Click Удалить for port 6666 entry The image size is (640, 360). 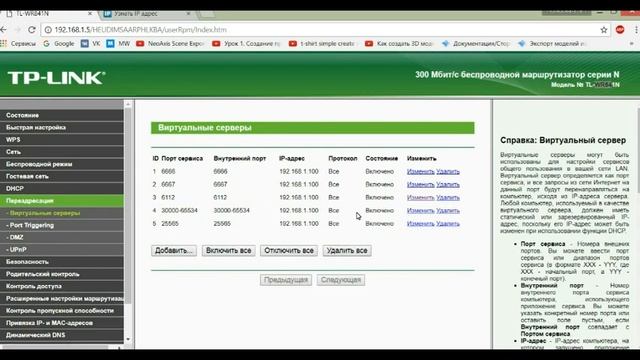[x=448, y=171]
